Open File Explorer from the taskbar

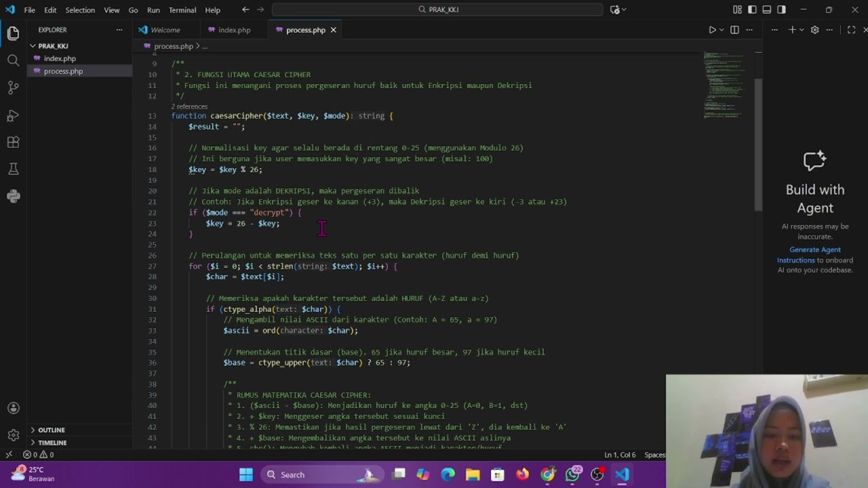[x=473, y=474]
